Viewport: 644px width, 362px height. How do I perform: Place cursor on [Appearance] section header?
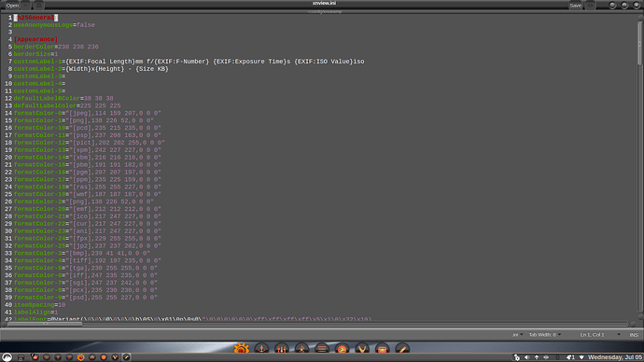(35, 39)
